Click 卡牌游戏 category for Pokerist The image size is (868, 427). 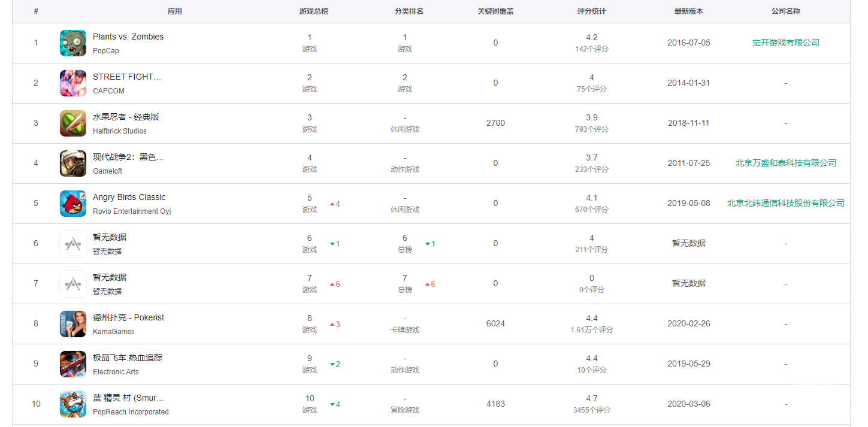pos(405,330)
